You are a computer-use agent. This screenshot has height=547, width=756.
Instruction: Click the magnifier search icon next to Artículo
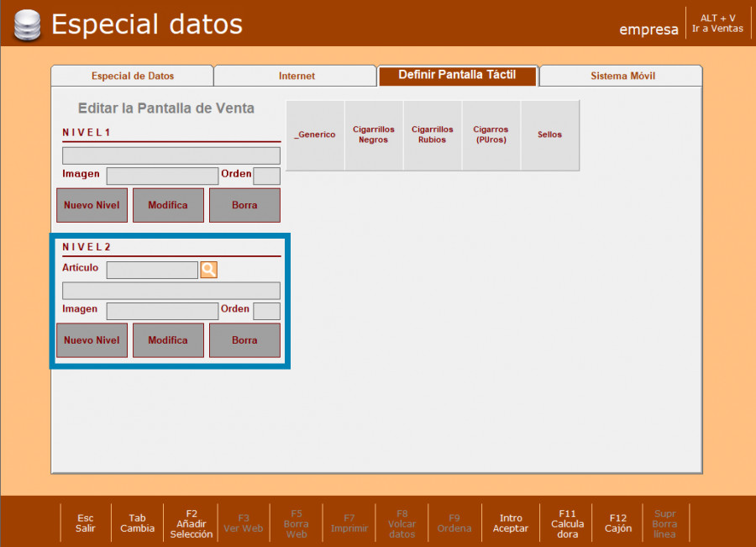[x=208, y=270]
